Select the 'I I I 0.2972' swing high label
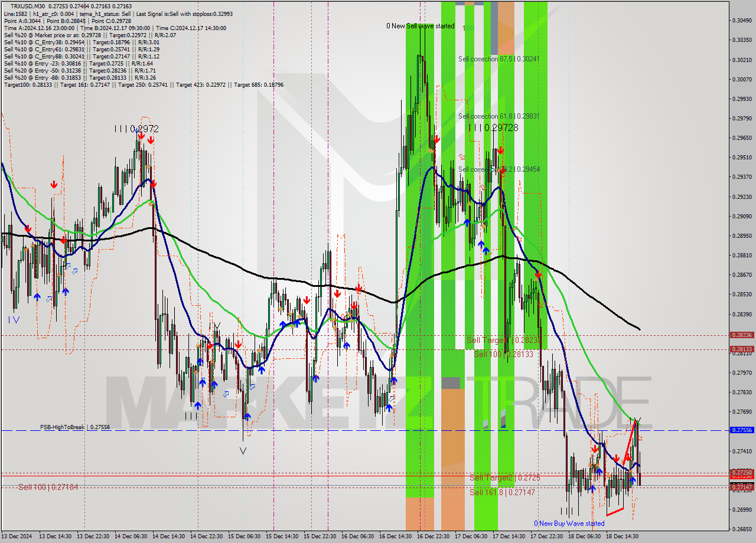 (x=136, y=129)
